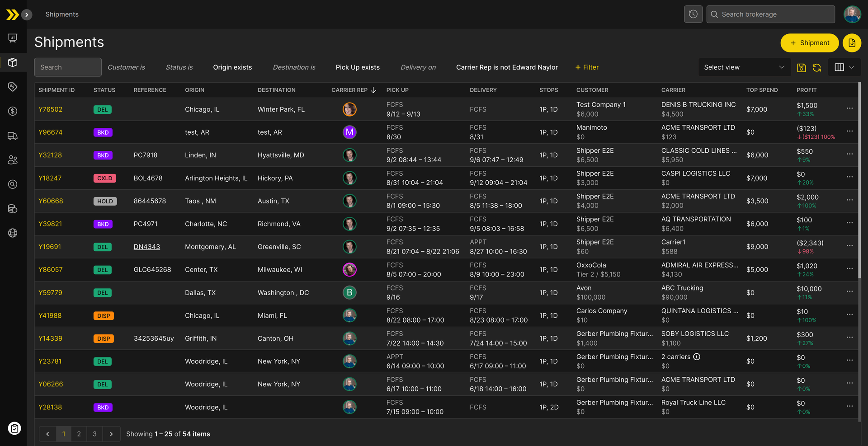Open the dollar coin icon in sidebar
This screenshot has width=868, height=446.
click(x=13, y=111)
